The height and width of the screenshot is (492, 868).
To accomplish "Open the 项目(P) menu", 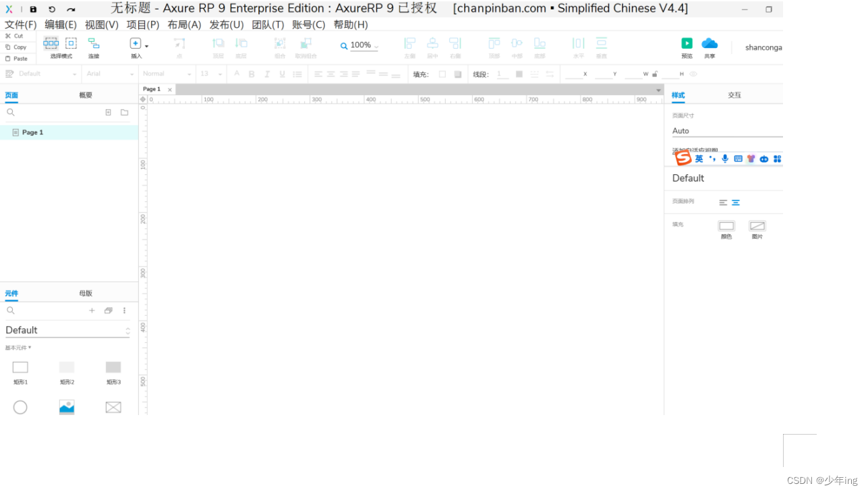I will pyautogui.click(x=143, y=24).
